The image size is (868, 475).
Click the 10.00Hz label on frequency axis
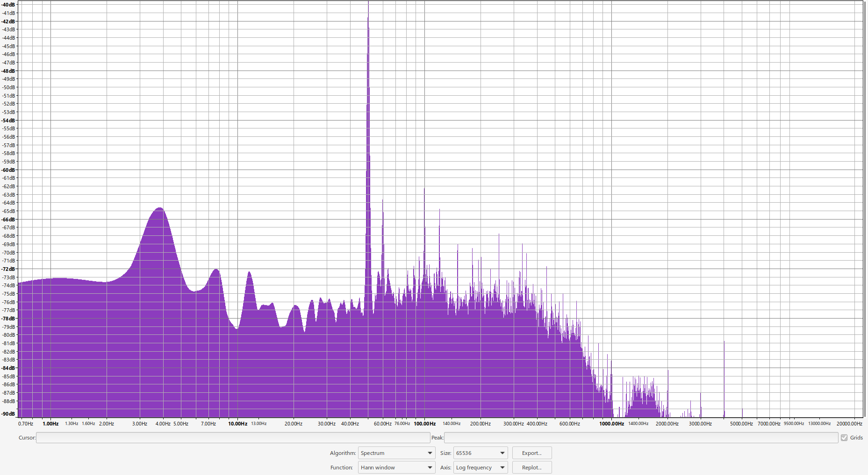(x=237, y=424)
